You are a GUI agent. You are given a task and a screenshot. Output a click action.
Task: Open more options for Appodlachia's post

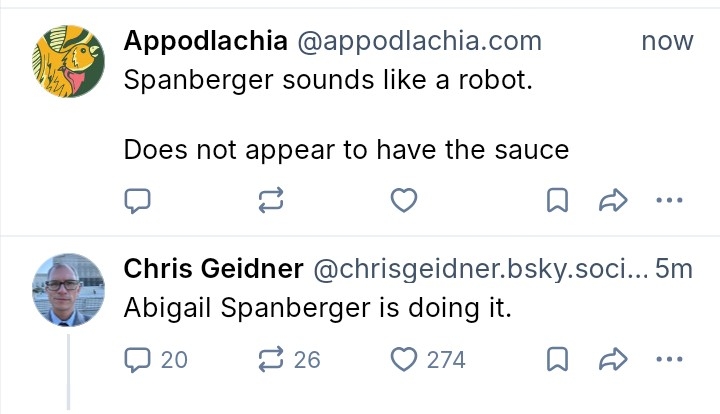click(x=666, y=202)
